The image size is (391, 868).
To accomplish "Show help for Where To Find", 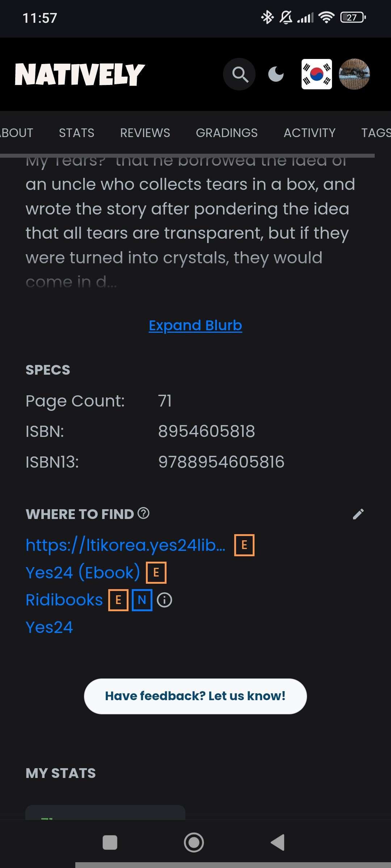I will (x=144, y=513).
